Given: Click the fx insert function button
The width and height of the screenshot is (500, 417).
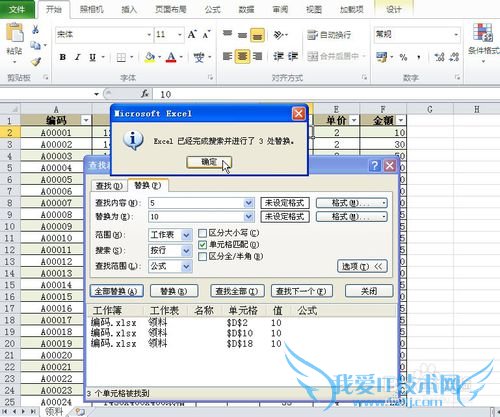Looking at the screenshot, I should pyautogui.click(x=145, y=94).
